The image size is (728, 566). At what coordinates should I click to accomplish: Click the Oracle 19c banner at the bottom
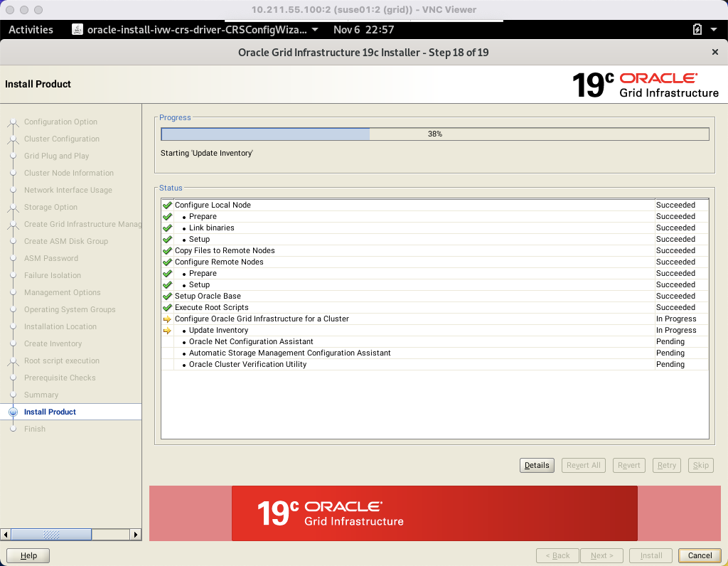pyautogui.click(x=434, y=513)
